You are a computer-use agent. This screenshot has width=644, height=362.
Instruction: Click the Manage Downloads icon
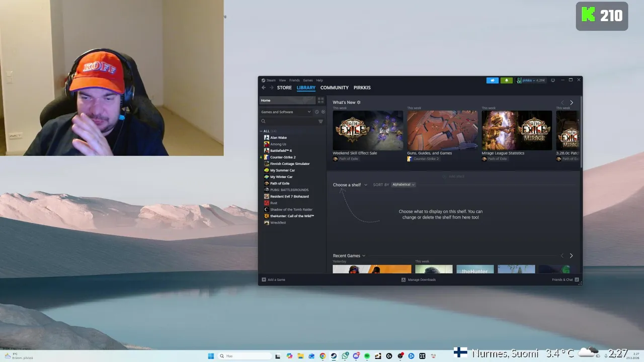[404, 280]
